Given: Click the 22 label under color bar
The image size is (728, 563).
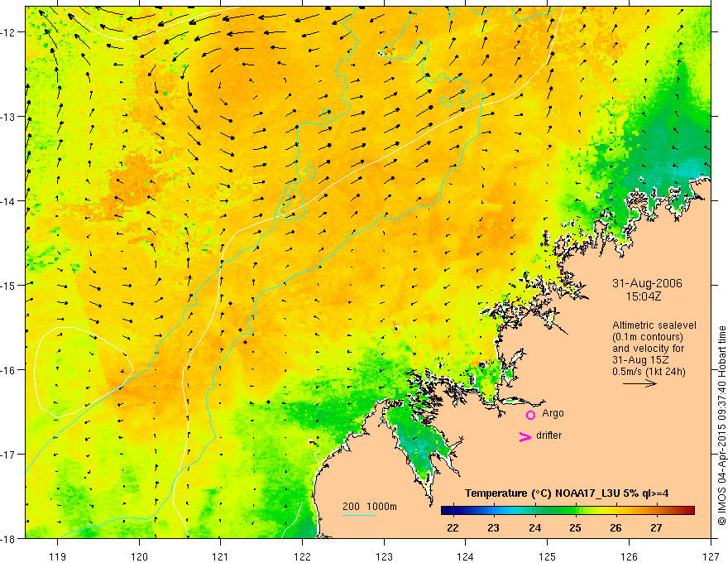Looking at the screenshot, I should 453,528.
